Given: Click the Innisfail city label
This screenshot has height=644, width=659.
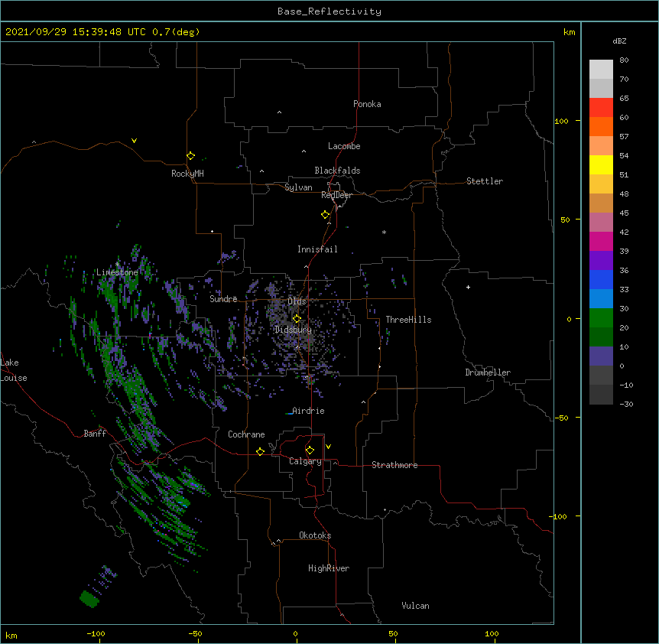Looking at the screenshot, I should 317,249.
